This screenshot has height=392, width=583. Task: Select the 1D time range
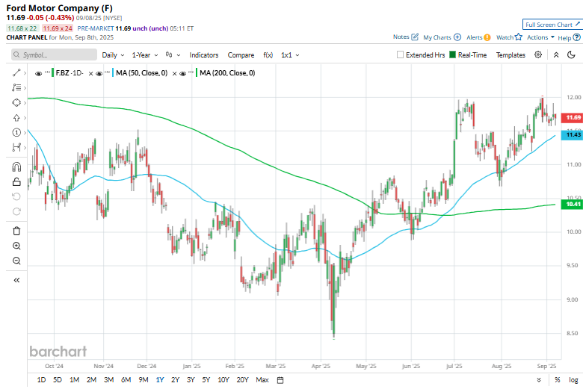click(x=41, y=380)
